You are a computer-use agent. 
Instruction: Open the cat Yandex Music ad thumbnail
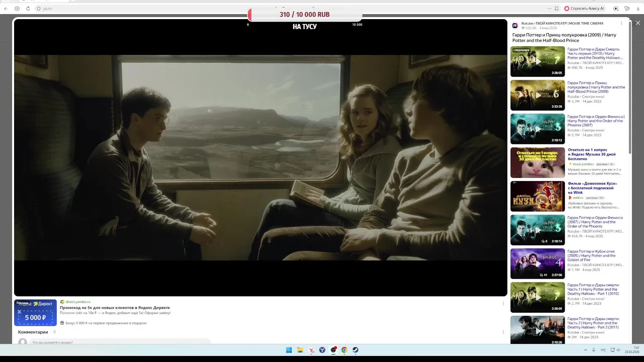coord(537,162)
